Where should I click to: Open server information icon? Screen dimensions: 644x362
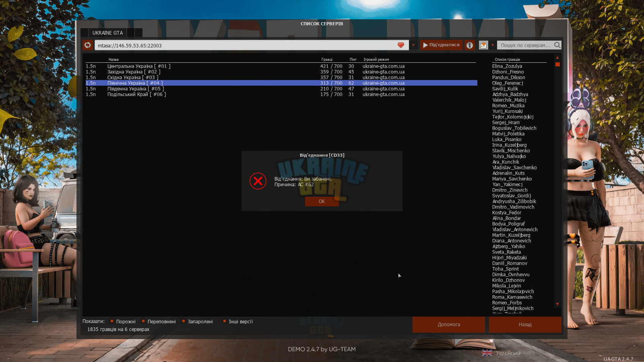click(470, 45)
